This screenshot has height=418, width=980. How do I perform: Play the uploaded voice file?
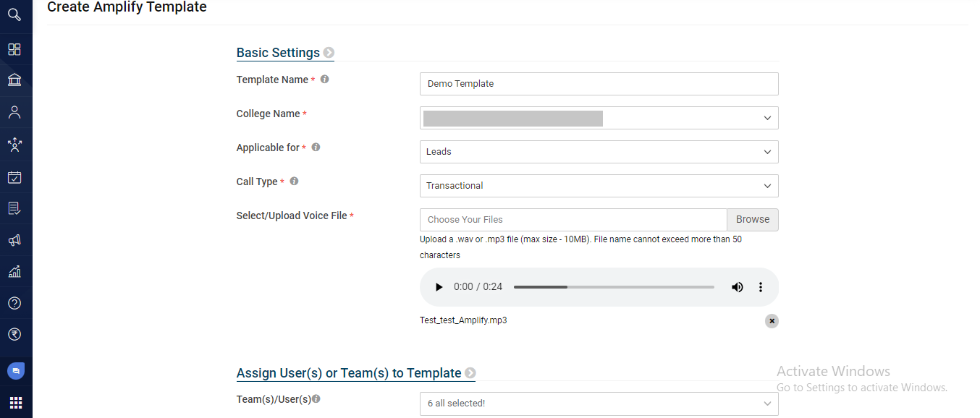(439, 287)
